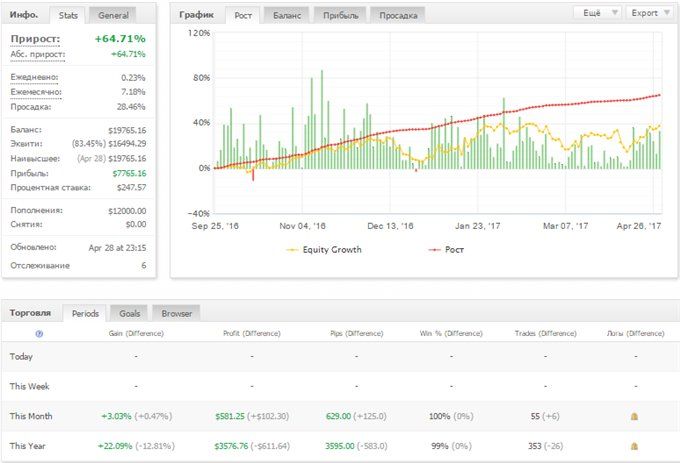Click the Просадка label in stats panel
This screenshot has height=463, width=680.
coord(30,106)
